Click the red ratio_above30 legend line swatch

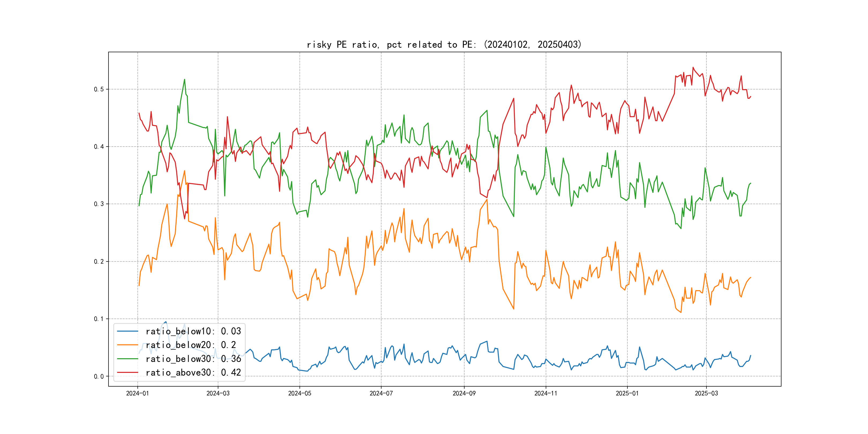[x=127, y=373]
